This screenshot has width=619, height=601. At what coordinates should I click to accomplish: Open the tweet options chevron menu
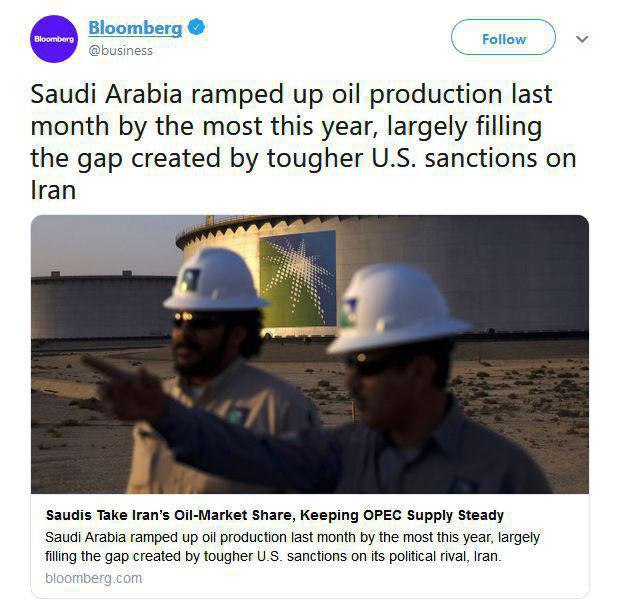click(x=582, y=39)
